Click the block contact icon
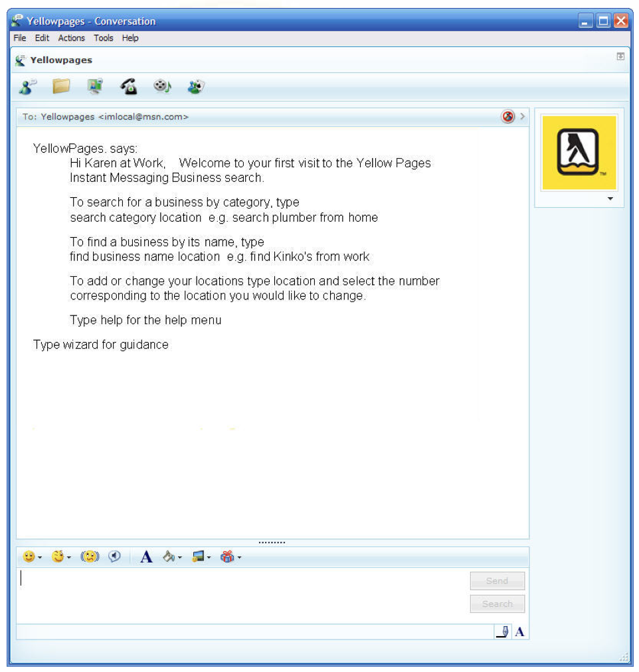Viewport: 639px width, 672px height. [x=508, y=116]
